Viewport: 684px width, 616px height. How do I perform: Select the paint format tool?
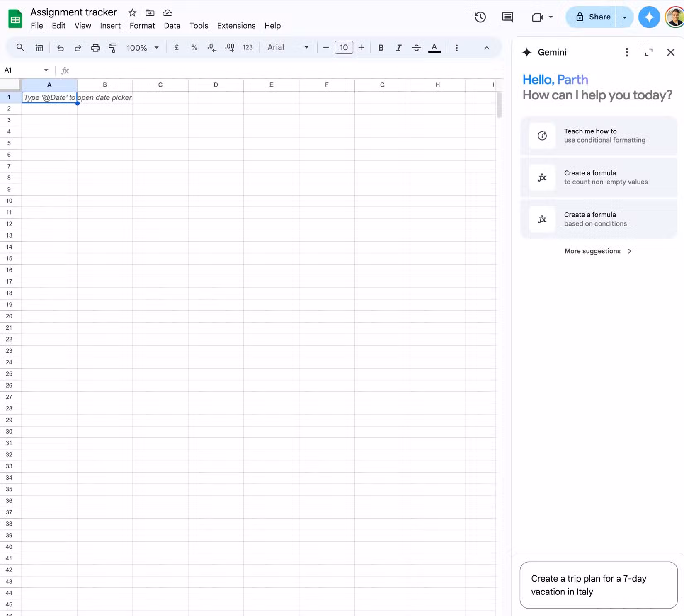click(112, 47)
